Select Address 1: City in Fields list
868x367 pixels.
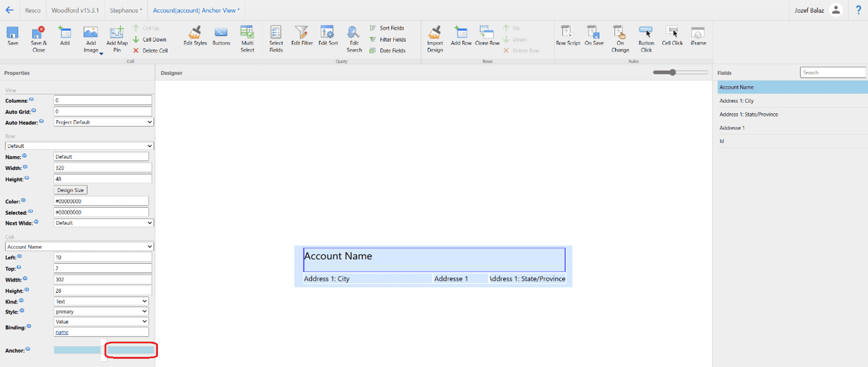[736, 101]
